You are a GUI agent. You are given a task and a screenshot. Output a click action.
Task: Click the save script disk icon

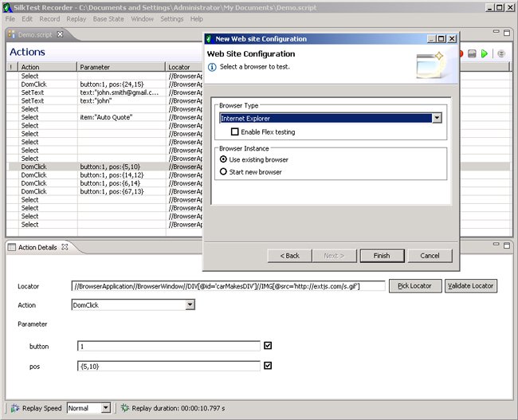(x=473, y=53)
